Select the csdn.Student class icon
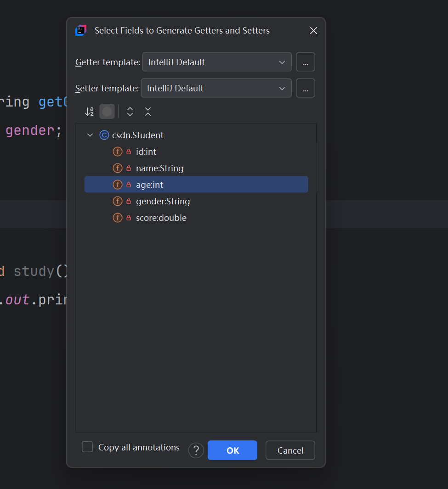448x489 pixels. point(104,135)
